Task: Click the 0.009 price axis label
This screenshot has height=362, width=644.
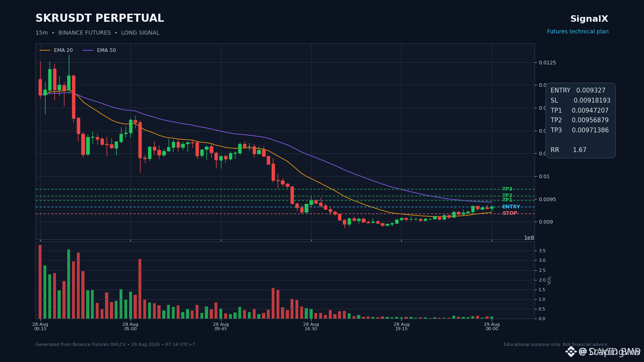Action: (x=546, y=222)
